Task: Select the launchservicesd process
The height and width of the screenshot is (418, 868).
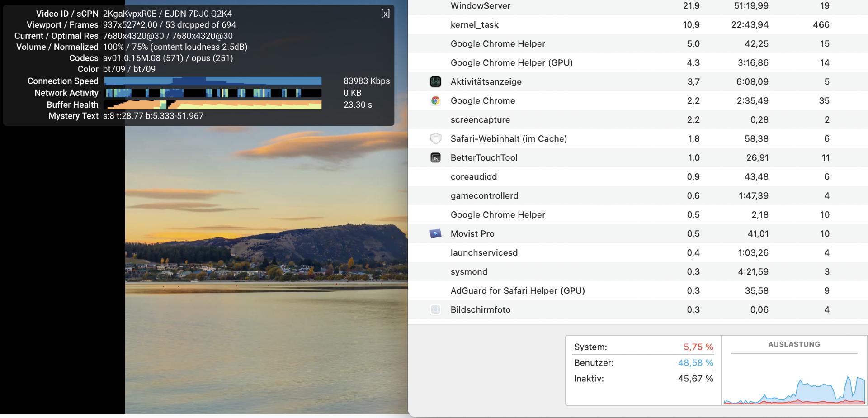Action: [x=484, y=253]
